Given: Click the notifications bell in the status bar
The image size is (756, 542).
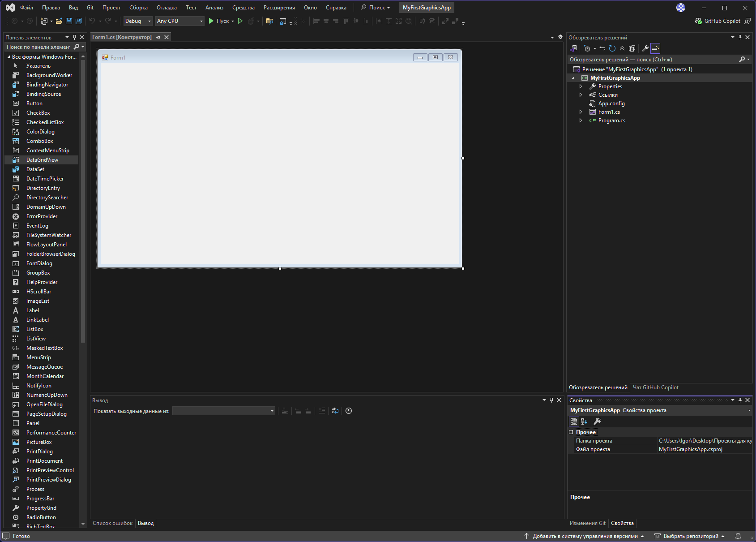Looking at the screenshot, I should point(738,536).
